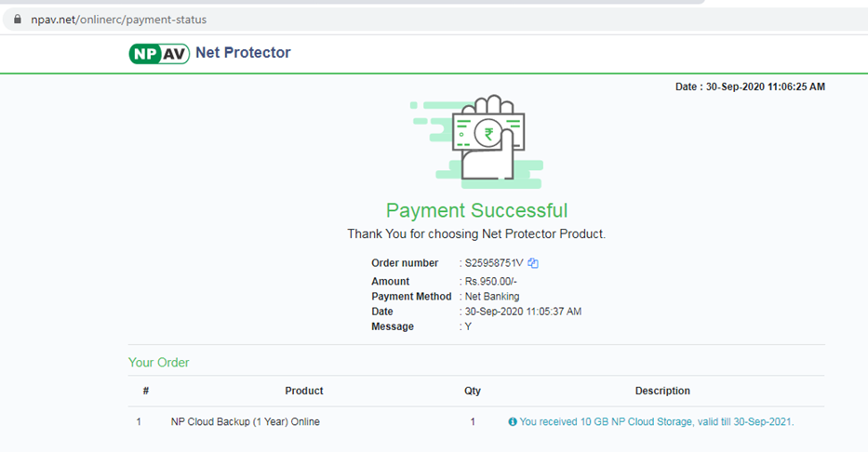Click the npav.net URL in address bar
The image size is (868, 452).
click(x=119, y=20)
